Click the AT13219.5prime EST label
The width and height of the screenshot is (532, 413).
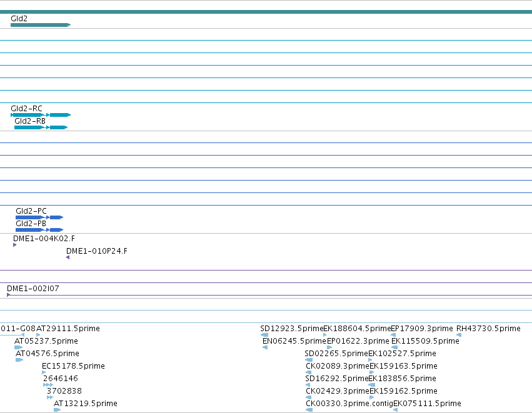coord(86,404)
